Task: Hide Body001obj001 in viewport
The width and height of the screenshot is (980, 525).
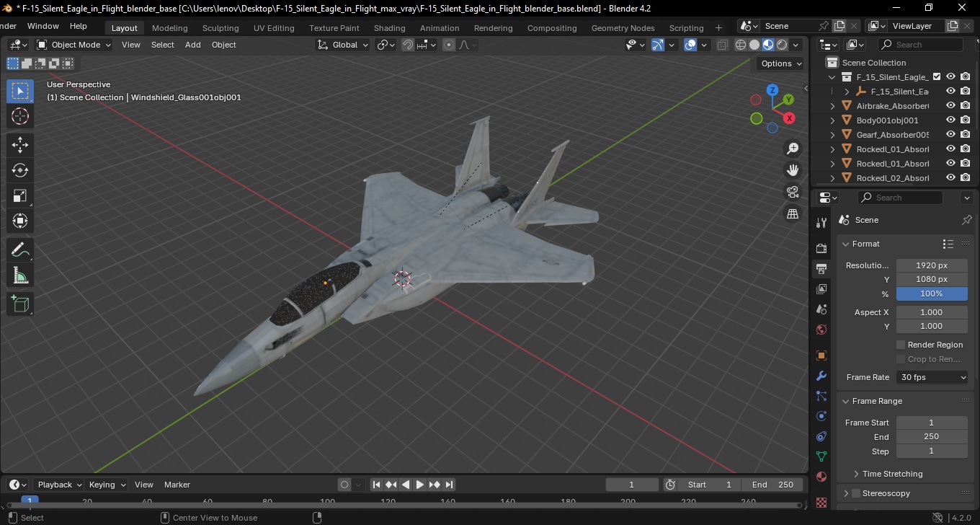Action: (x=951, y=120)
